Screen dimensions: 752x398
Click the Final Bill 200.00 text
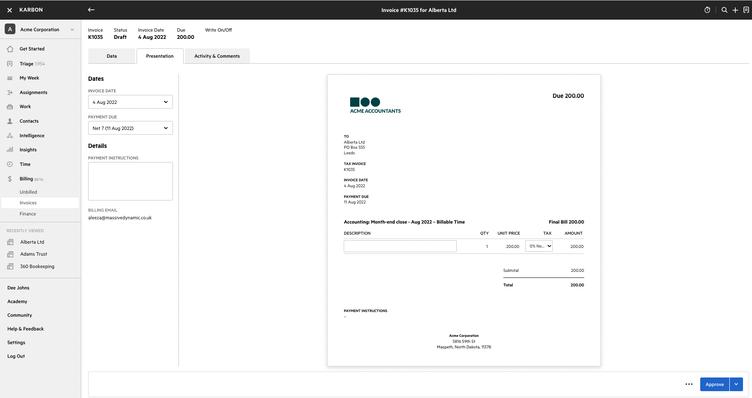(x=566, y=222)
